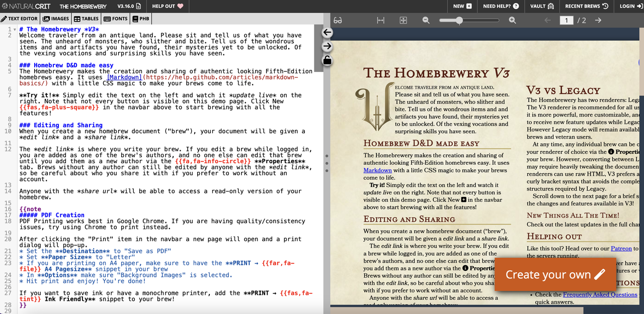644x314 pixels.
Task: Click the pencil icon on Create your own
Action: point(600,274)
